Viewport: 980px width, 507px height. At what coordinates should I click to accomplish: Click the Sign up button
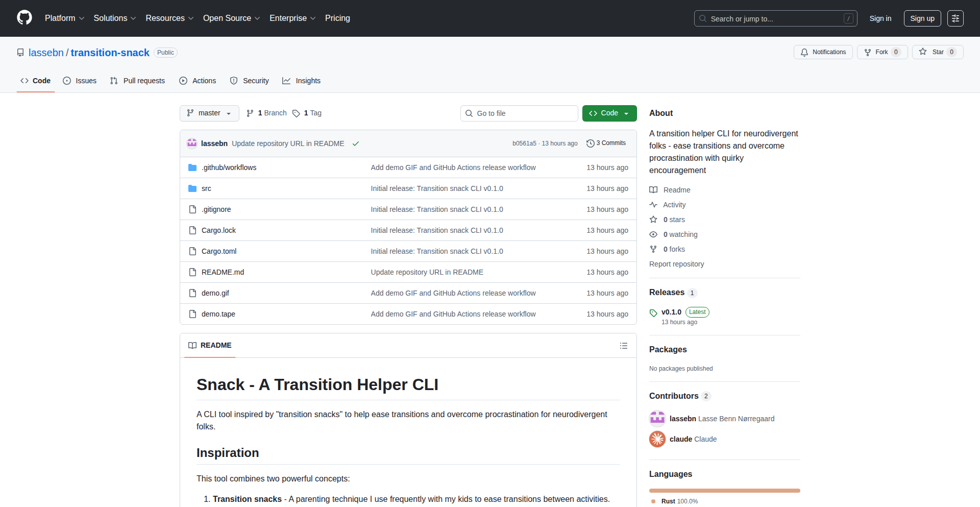(922, 18)
